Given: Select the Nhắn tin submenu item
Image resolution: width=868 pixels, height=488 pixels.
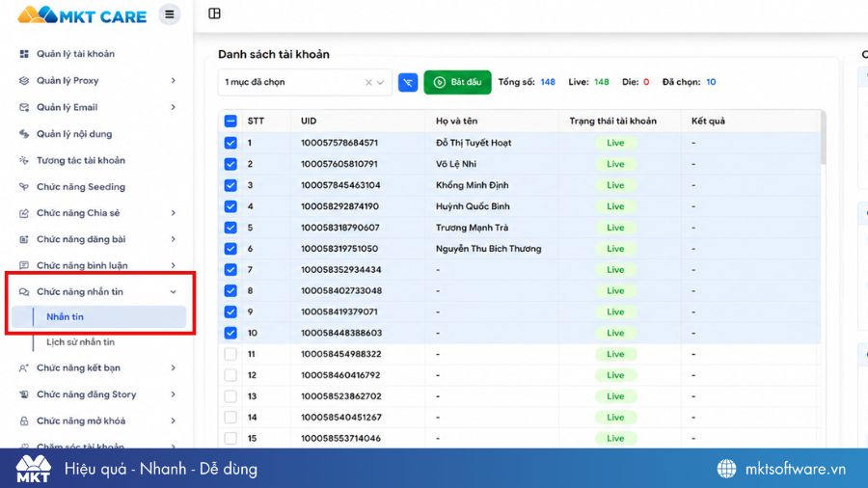Looking at the screenshot, I should point(98,317).
